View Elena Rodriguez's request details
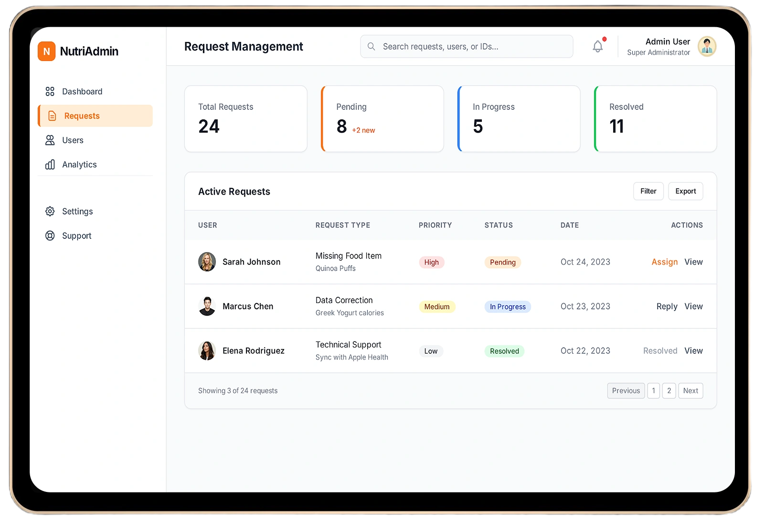This screenshot has width=765, height=532. (x=693, y=351)
